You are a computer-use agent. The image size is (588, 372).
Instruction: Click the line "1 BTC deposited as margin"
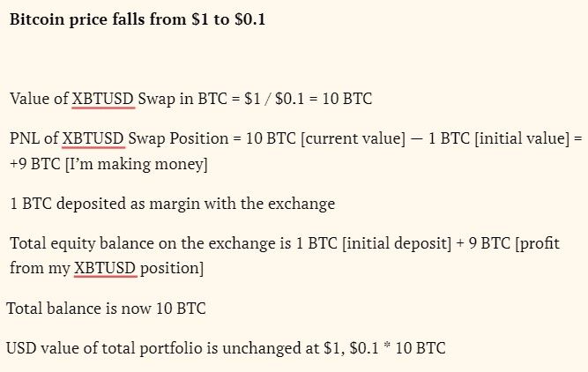point(173,204)
